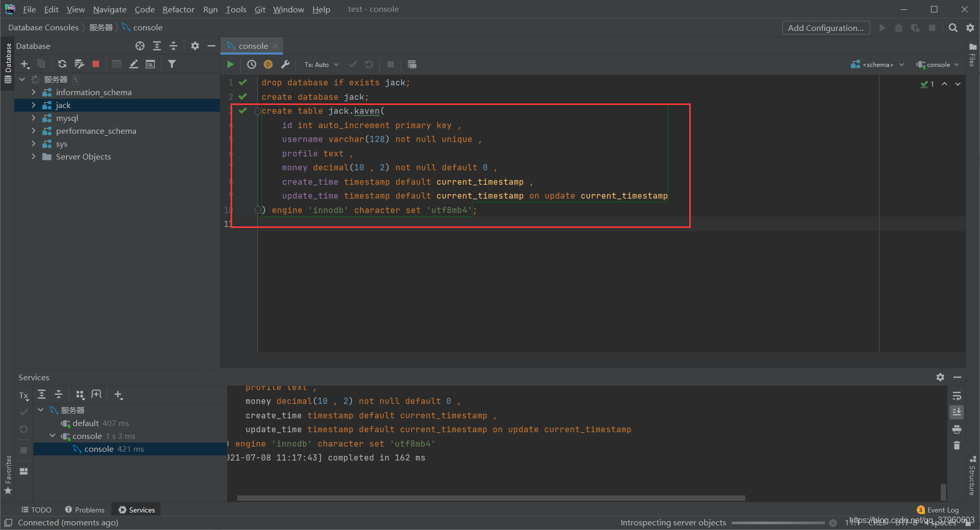Toggle soft-wrap in output pane
This screenshot has height=530, width=980.
(957, 396)
